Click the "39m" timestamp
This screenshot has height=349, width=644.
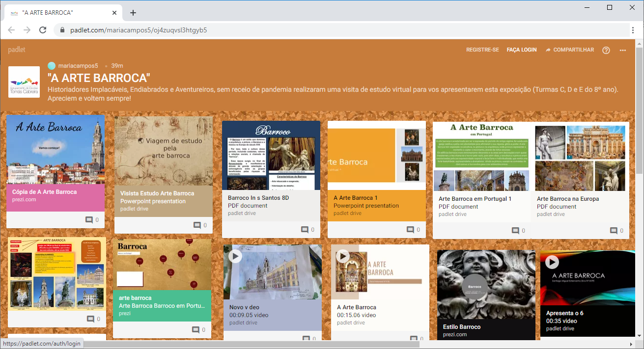click(117, 66)
